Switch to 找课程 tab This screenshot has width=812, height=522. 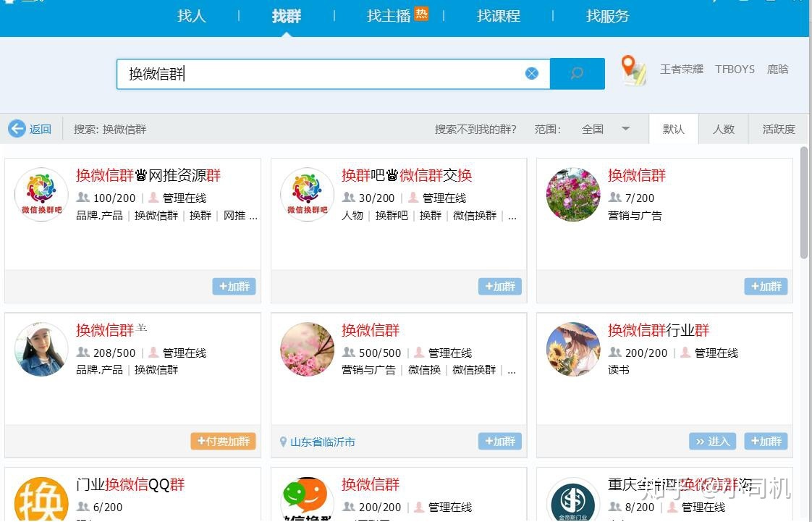click(498, 16)
